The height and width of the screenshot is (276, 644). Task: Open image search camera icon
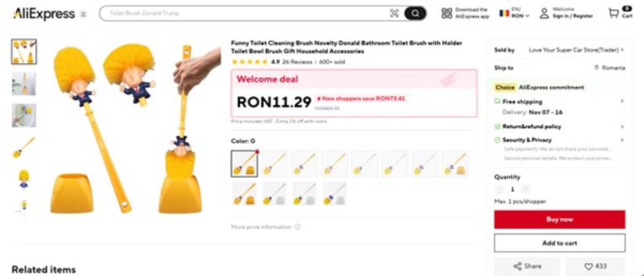click(x=394, y=13)
